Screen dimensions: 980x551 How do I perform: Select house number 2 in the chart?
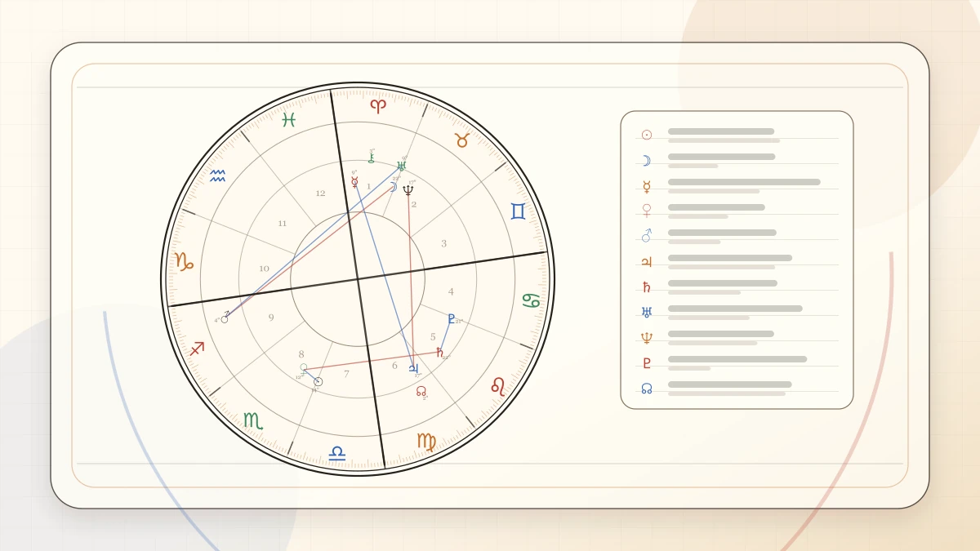414,204
